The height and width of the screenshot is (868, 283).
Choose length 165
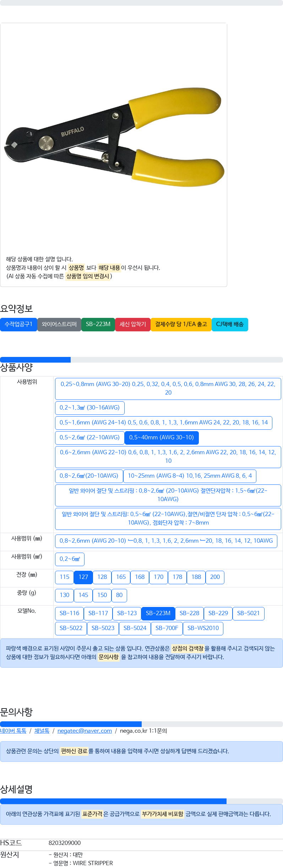(121, 577)
